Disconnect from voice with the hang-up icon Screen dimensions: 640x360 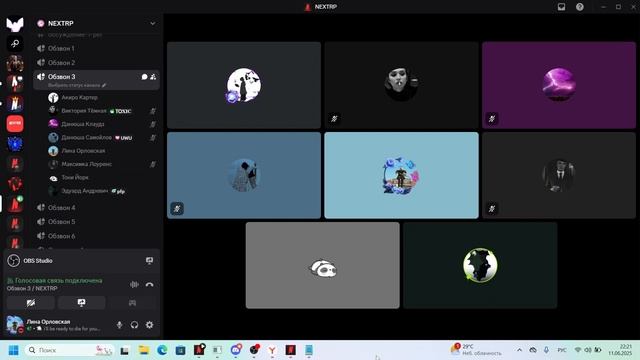pyautogui.click(x=149, y=284)
